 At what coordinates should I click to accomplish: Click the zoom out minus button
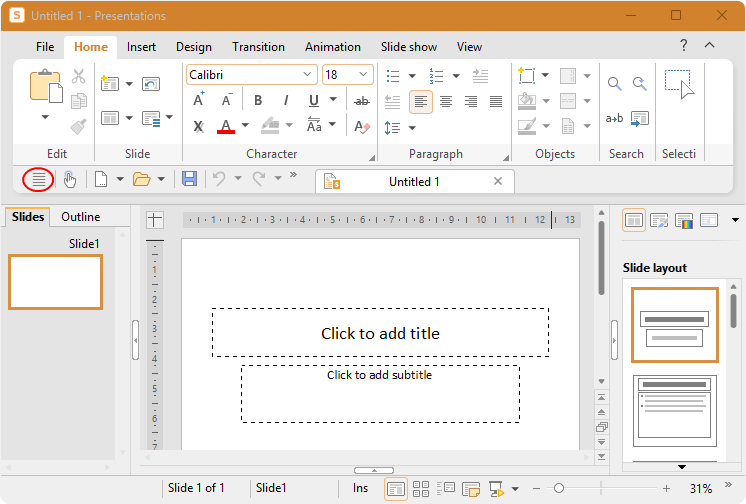(x=536, y=489)
